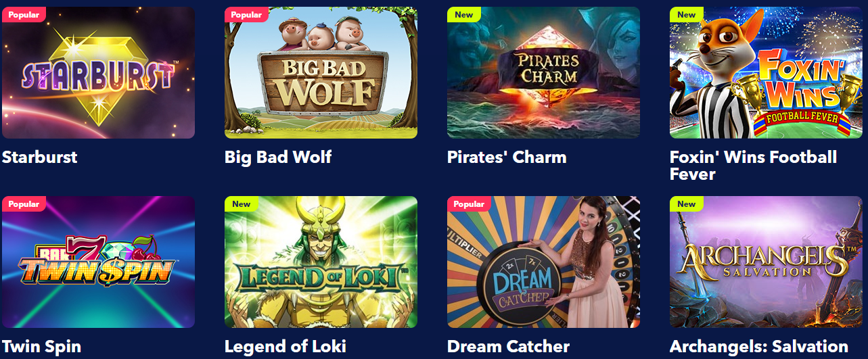Screen dimensions: 868x359
Task: Launch the Dream Catcher live game image
Action: (543, 262)
